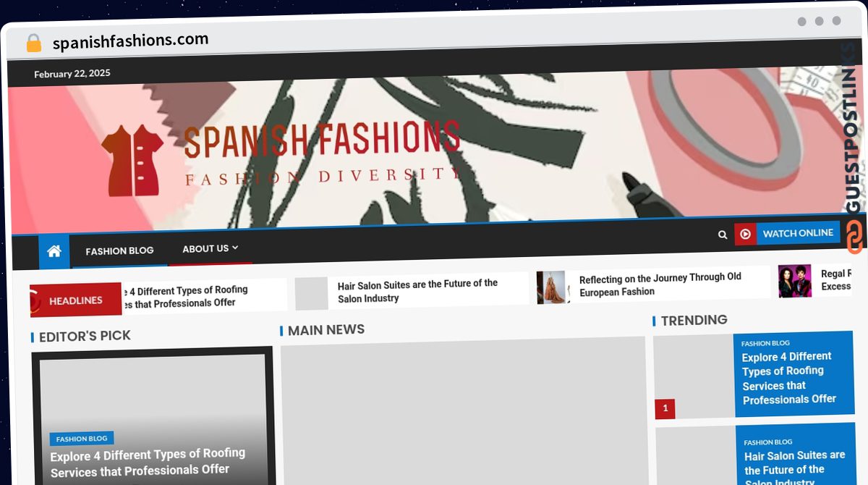Click the Watch Online button
This screenshot has height=485, width=868.
[798, 233]
